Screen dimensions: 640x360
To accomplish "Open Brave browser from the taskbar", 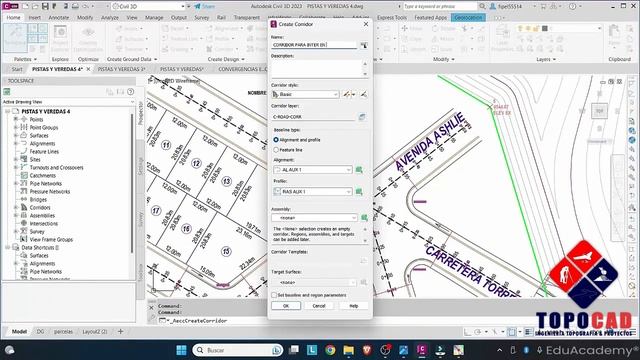I will pyautogui.click(x=367, y=350).
